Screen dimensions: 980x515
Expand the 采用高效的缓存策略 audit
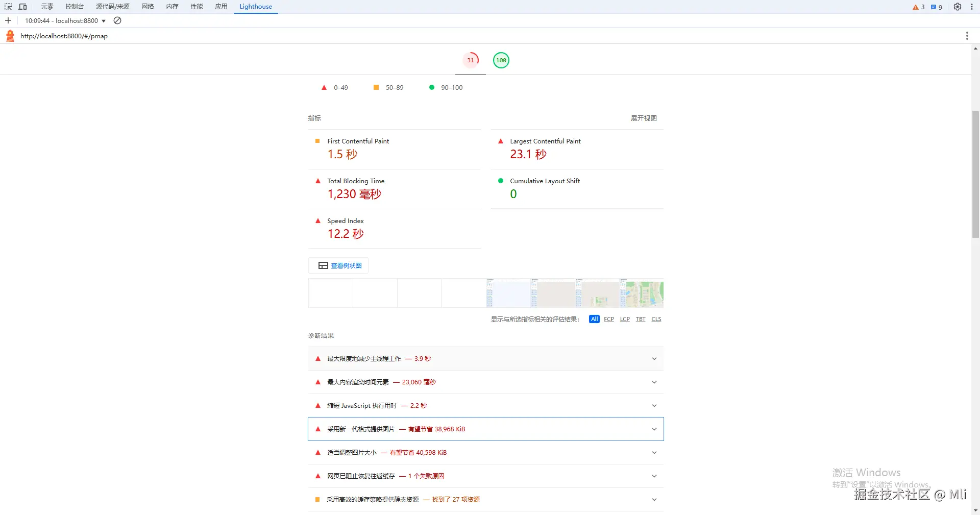point(485,500)
